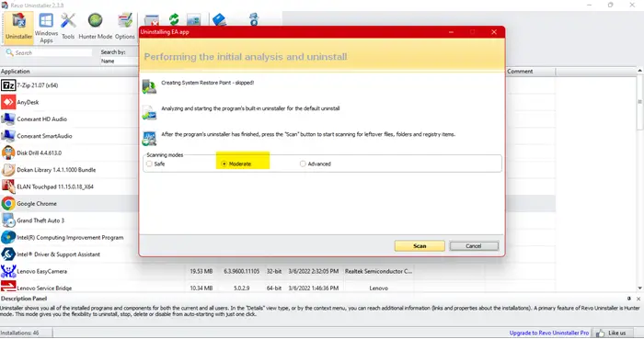
Task: Click the Dokan Library bundle icon
Action: [x=8, y=170]
